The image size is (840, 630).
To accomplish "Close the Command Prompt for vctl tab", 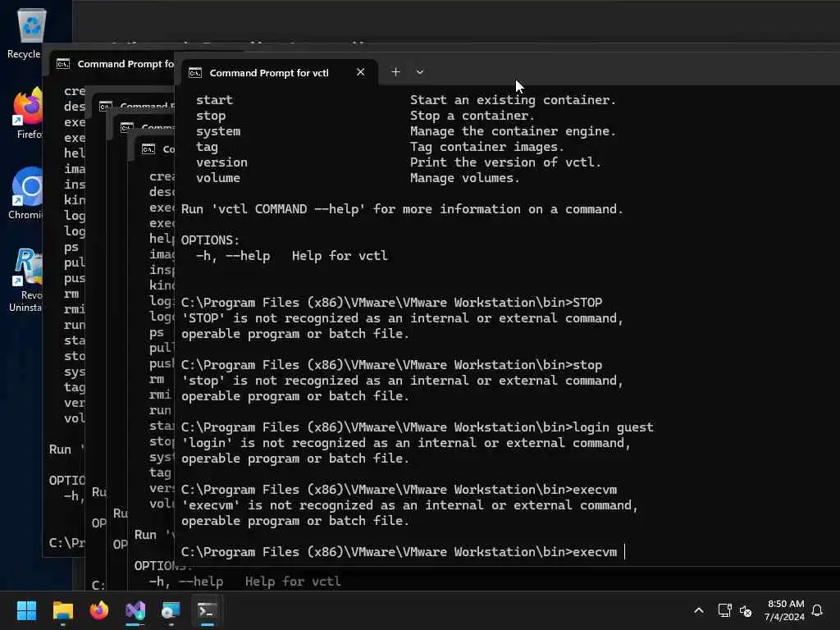I will (x=361, y=72).
